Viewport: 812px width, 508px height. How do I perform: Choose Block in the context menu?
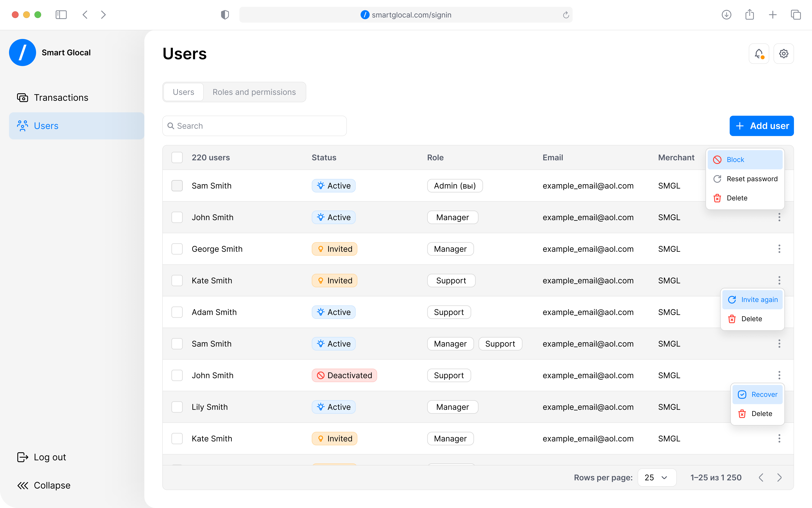pos(745,160)
